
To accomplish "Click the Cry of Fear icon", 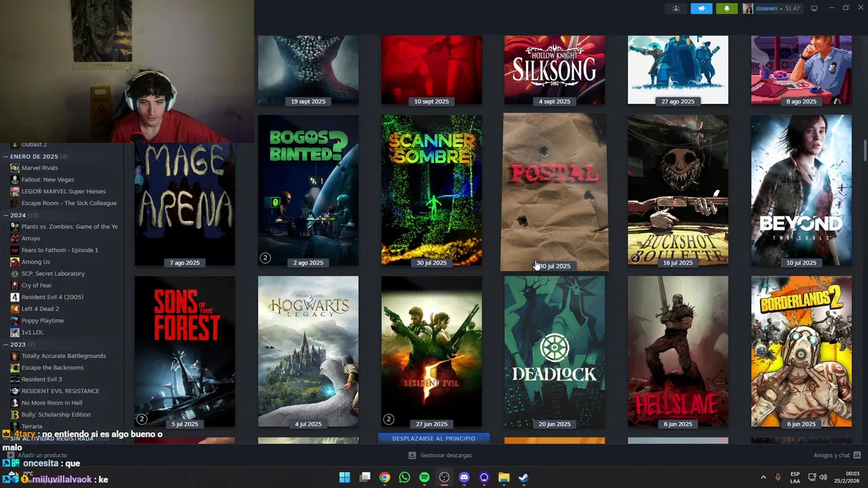I will 15,285.
